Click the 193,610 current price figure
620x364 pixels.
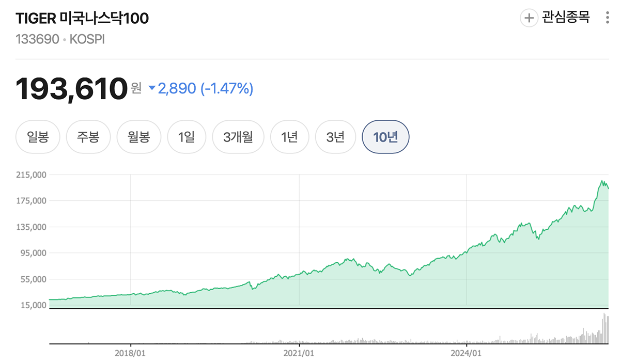coord(72,89)
